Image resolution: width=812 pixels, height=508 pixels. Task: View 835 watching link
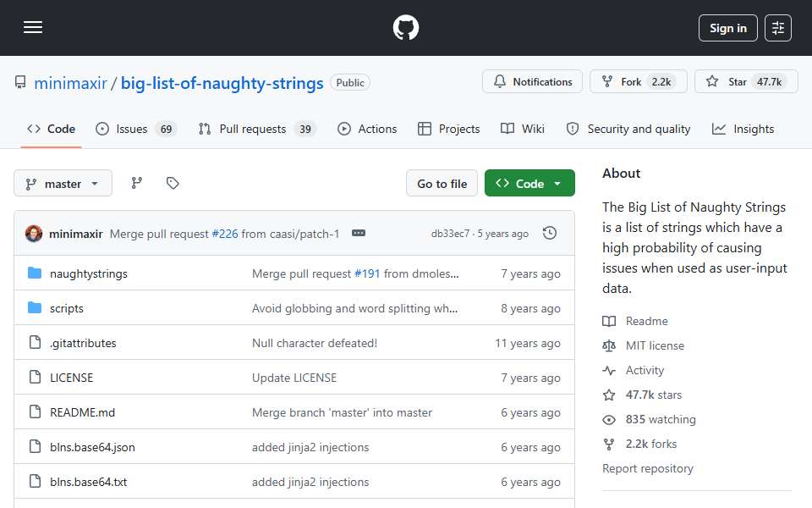pos(661,419)
